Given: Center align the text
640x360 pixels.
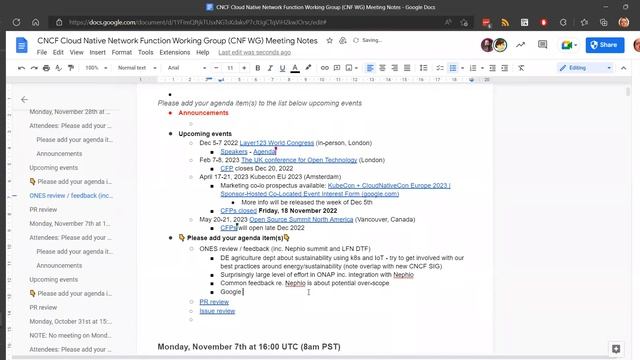Looking at the screenshot, I should click(x=382, y=68).
